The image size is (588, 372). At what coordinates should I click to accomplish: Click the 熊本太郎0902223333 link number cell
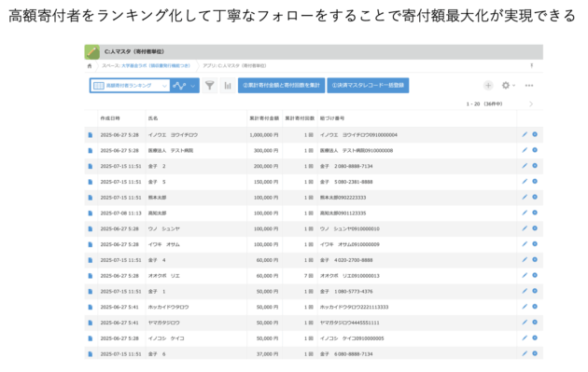[x=343, y=198]
